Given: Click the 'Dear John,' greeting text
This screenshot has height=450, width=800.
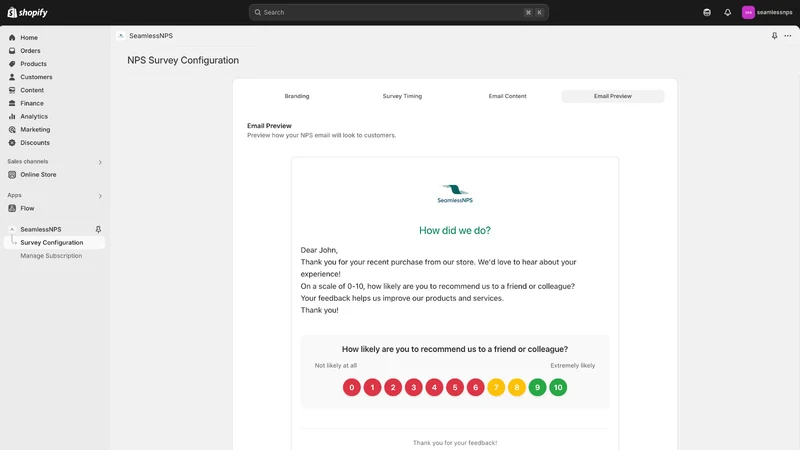Looking at the screenshot, I should point(319,250).
